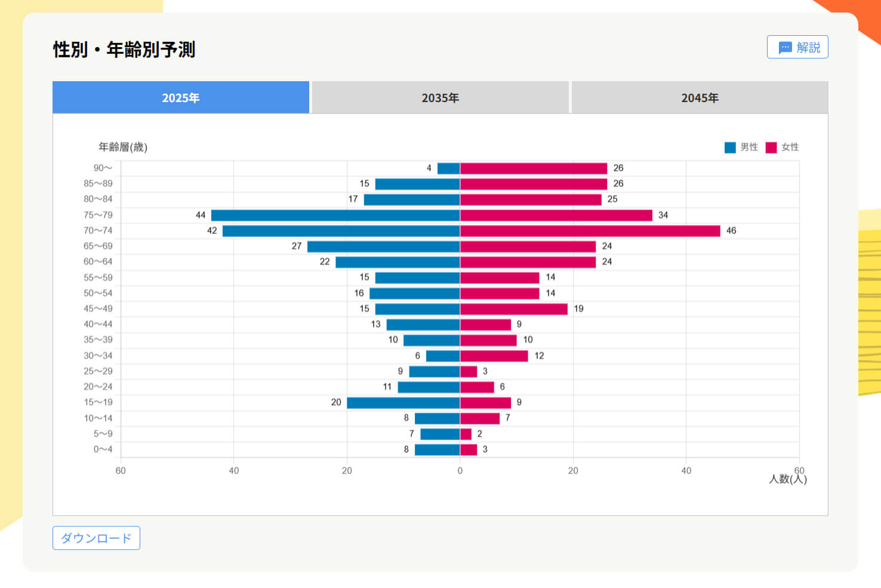Click the speech bubble icon beside 解説
Image resolution: width=881 pixels, height=588 pixels.
click(785, 48)
